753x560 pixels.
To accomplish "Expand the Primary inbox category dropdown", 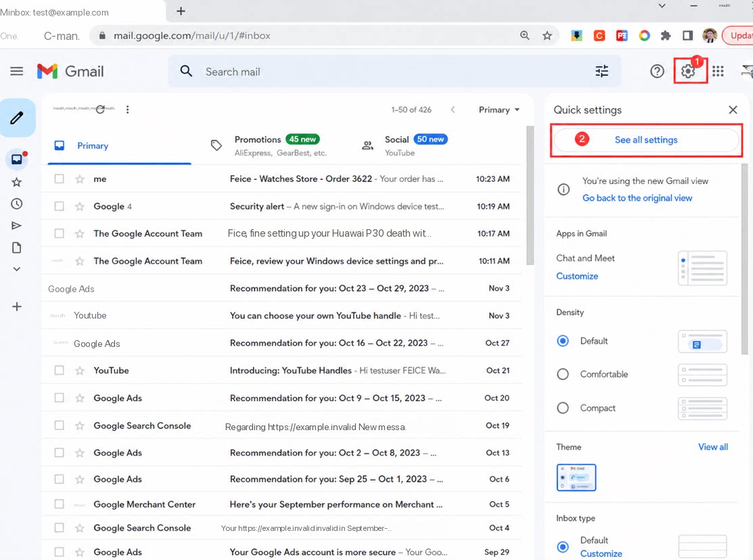I will (x=499, y=110).
